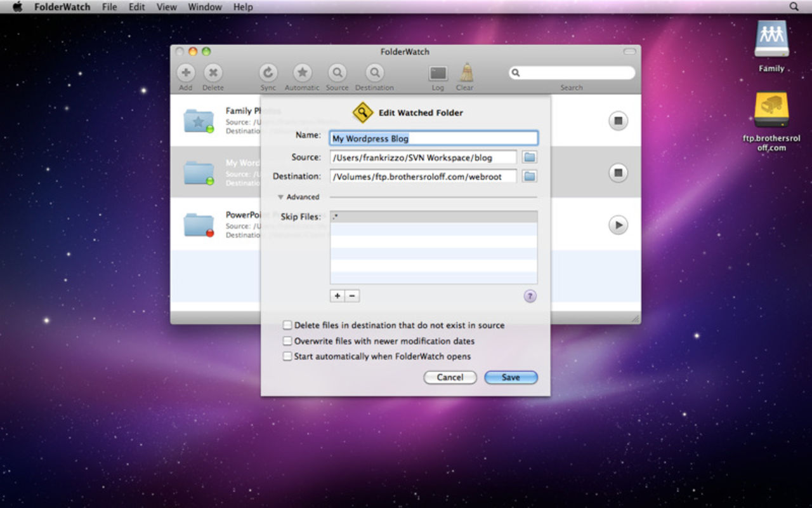812x508 pixels.
Task: Open the Window menu
Action: point(205,7)
